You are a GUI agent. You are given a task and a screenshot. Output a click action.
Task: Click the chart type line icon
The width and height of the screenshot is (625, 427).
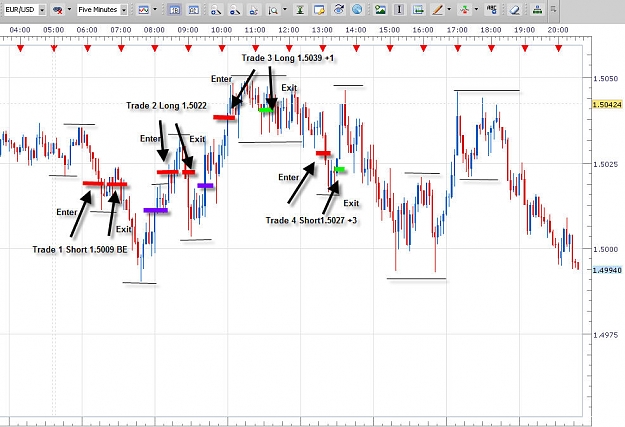143,10
